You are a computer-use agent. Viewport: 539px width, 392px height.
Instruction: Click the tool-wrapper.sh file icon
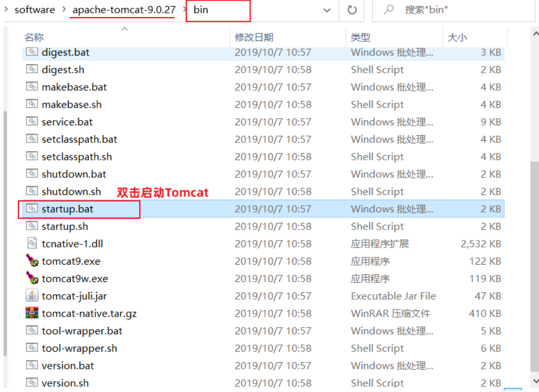pyautogui.click(x=32, y=348)
